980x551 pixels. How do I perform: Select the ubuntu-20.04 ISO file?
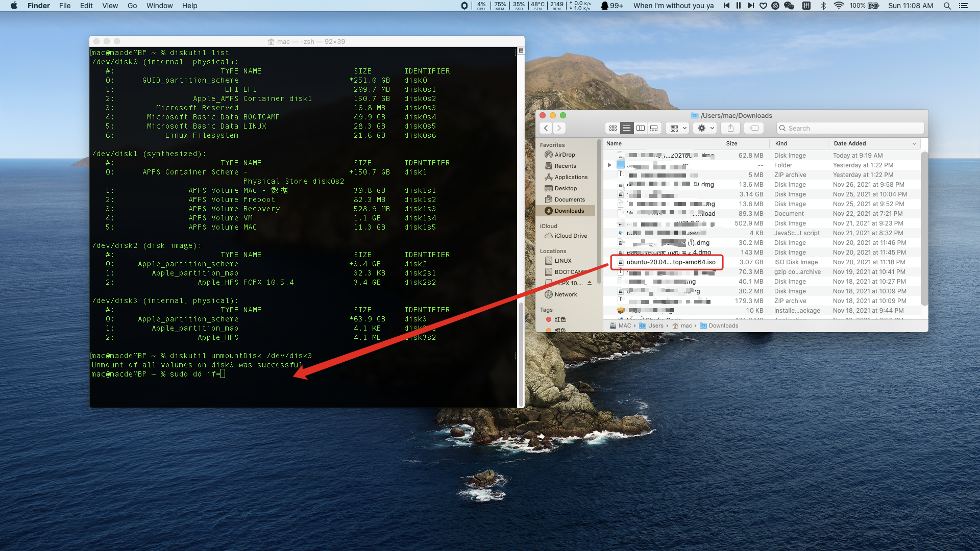click(x=671, y=262)
